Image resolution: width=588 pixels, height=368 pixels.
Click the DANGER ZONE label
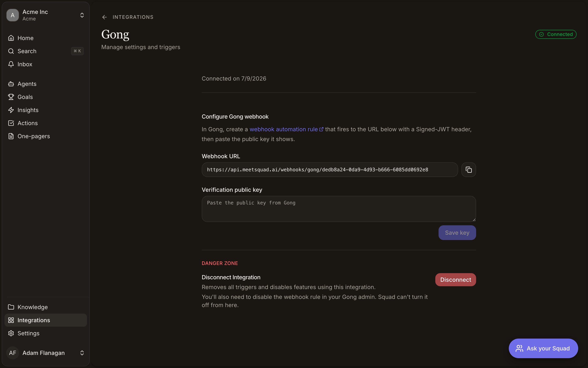point(220,263)
